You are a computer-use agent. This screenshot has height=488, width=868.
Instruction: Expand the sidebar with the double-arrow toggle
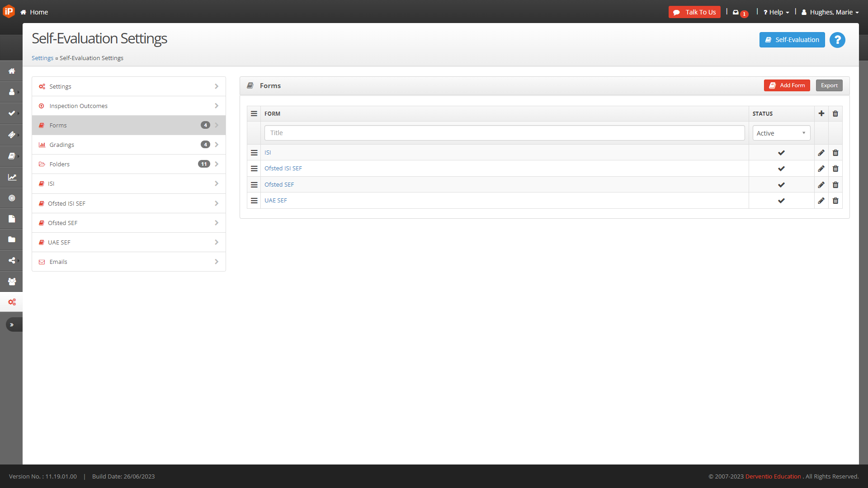point(12,324)
